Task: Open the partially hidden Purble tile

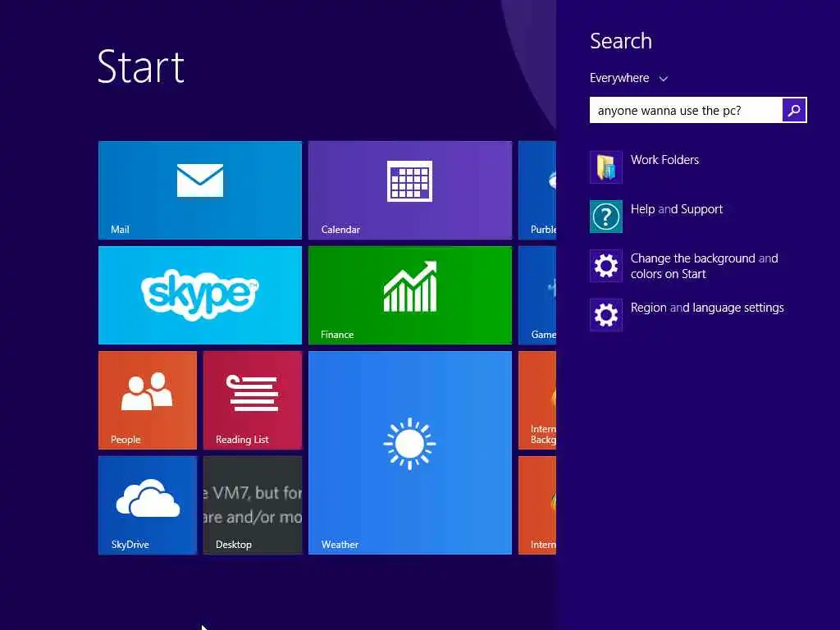Action: point(537,190)
